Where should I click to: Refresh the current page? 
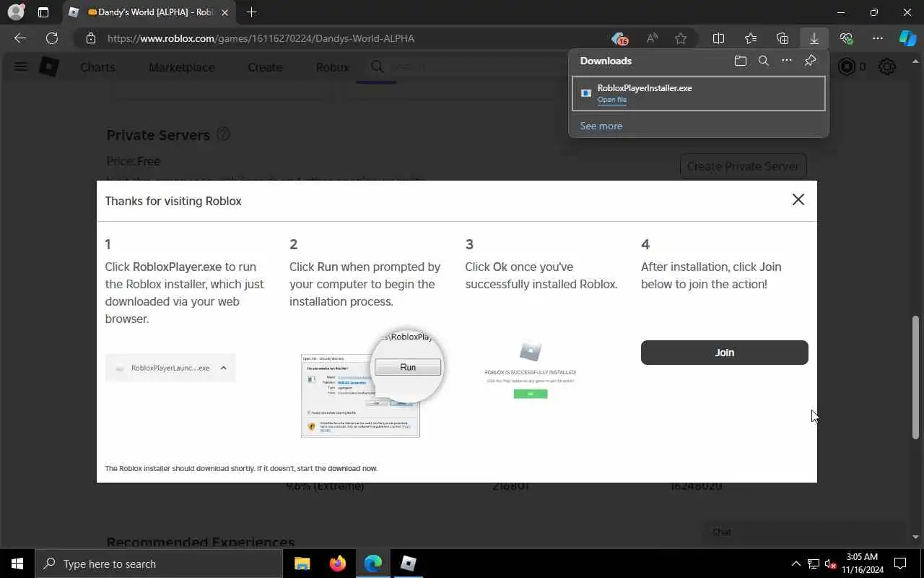coord(52,38)
